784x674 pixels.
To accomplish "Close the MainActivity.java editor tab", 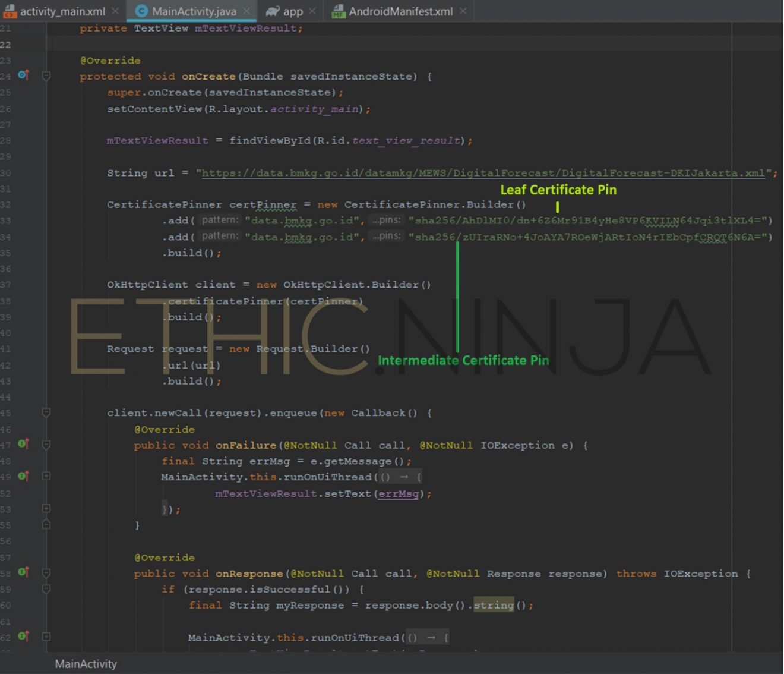I will tap(246, 11).
